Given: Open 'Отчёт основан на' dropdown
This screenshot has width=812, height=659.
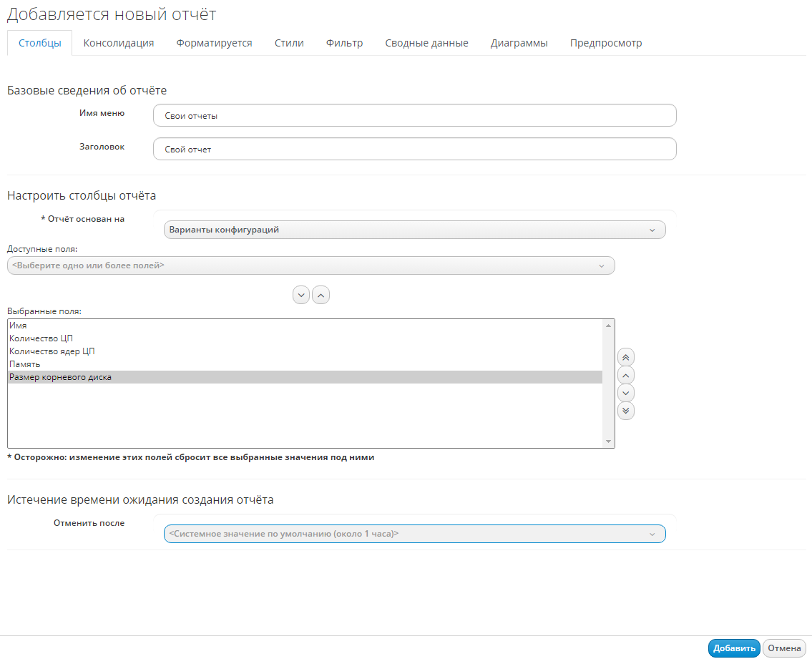Looking at the screenshot, I should pos(414,230).
